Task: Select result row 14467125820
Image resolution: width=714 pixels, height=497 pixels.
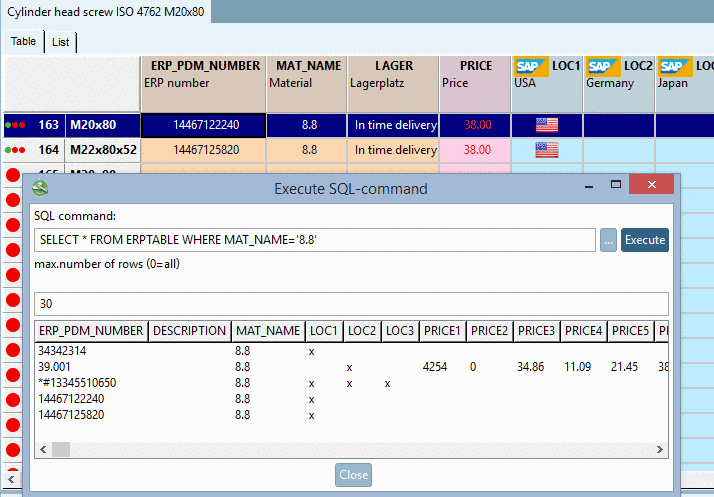Action: click(x=351, y=415)
